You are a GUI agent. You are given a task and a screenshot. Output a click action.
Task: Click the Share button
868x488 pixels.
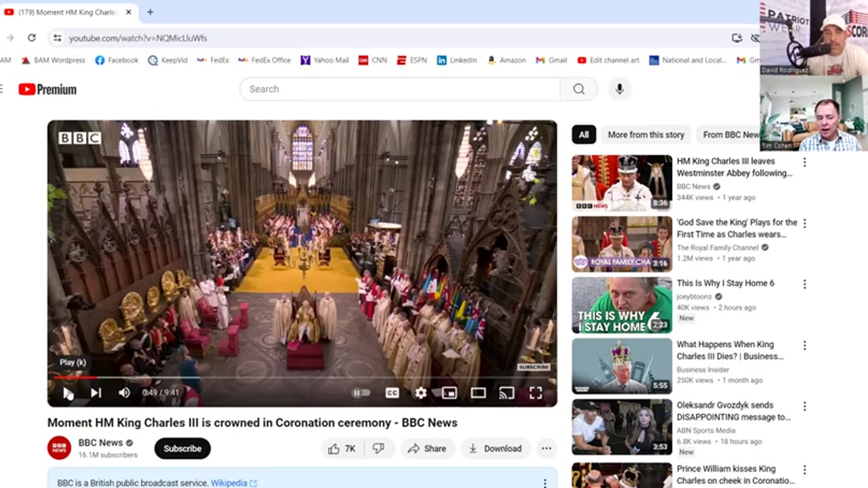(427, 448)
